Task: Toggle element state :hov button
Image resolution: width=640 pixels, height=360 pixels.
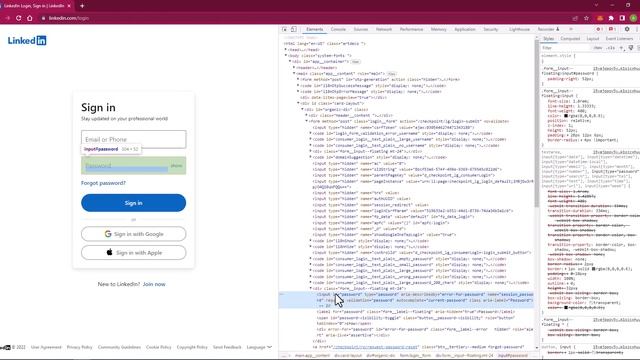Action: [598, 48]
